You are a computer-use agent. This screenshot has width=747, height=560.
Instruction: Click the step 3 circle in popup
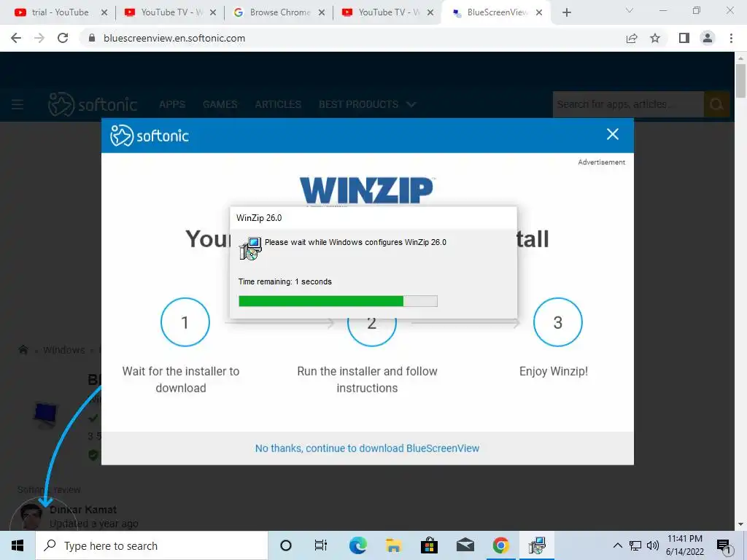[558, 322]
